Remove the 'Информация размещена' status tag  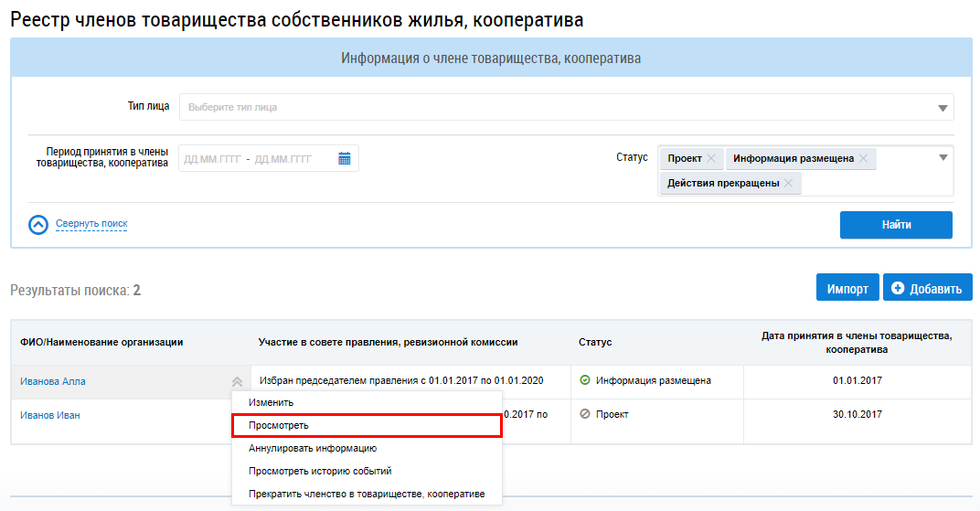click(863, 159)
